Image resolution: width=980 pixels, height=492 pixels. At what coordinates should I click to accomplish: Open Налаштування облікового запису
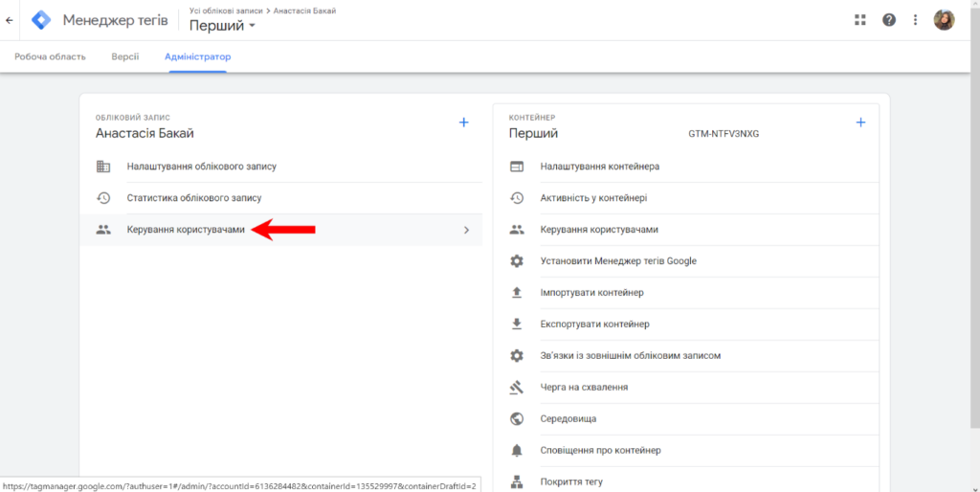[202, 167]
